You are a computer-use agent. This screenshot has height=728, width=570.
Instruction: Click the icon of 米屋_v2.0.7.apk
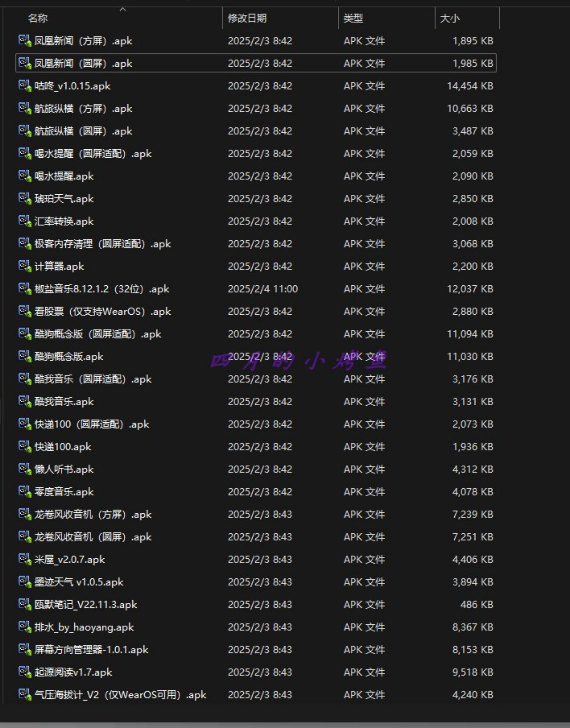tap(25, 559)
